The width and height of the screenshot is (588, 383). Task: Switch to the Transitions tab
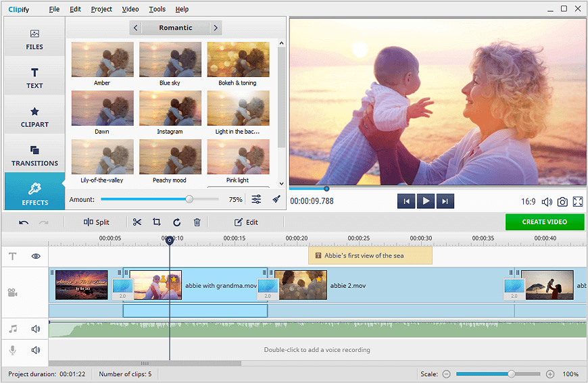34,155
